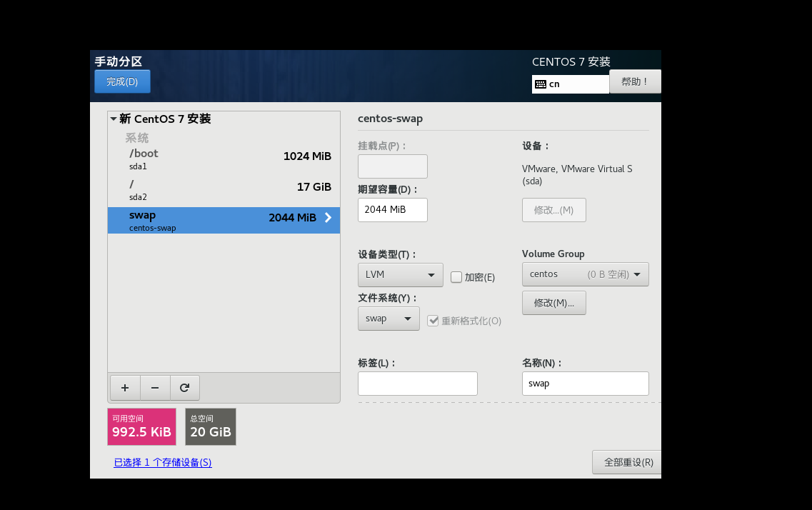Toggle the 加密(E) encrypt checkbox
Screen dimensions: 812x510
(x=456, y=277)
